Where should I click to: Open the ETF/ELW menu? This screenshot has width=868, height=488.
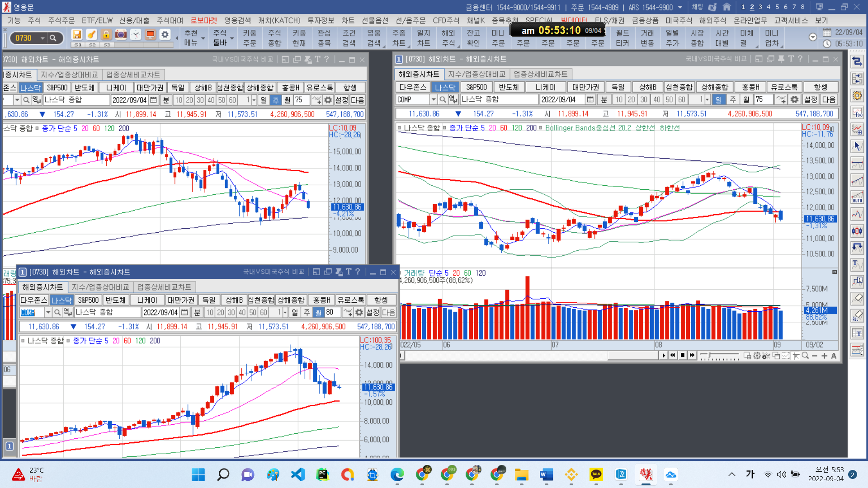[x=97, y=20]
